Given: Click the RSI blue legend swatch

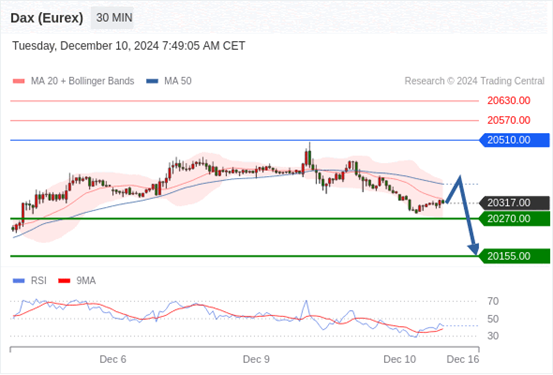Looking at the screenshot, I should coord(19,281).
